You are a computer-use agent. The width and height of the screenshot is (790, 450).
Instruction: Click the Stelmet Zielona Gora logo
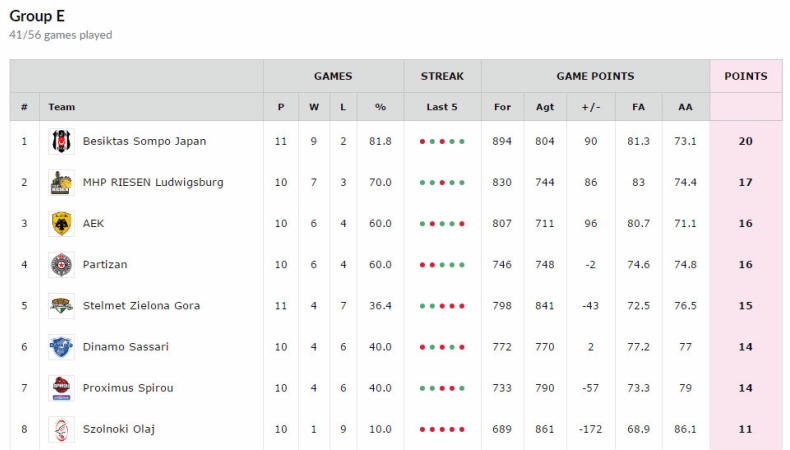pyautogui.click(x=61, y=306)
